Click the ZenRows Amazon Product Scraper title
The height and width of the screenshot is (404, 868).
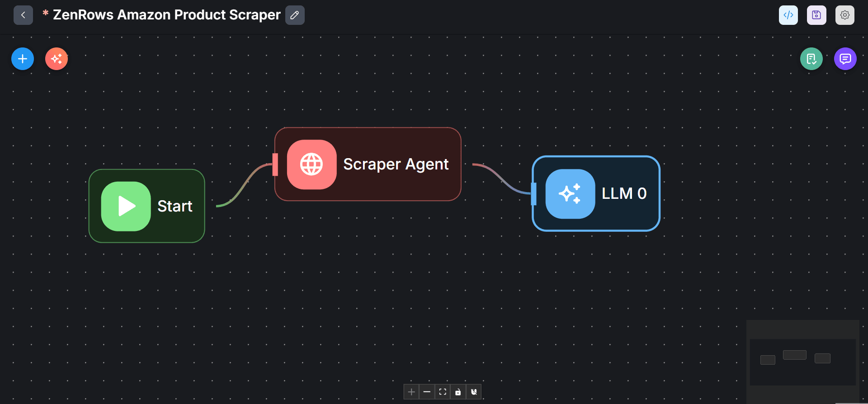tap(167, 15)
